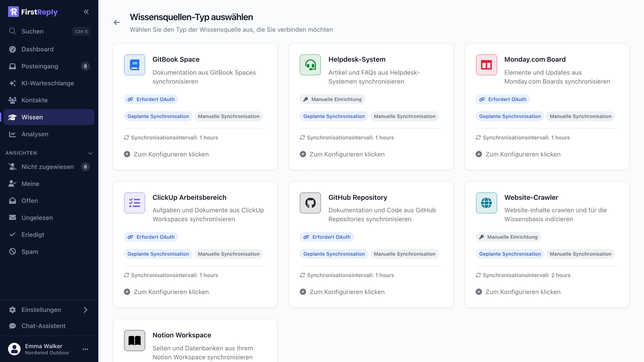Image resolution: width=644 pixels, height=362 pixels.
Task: Show the Offen view
Action: 49,201
